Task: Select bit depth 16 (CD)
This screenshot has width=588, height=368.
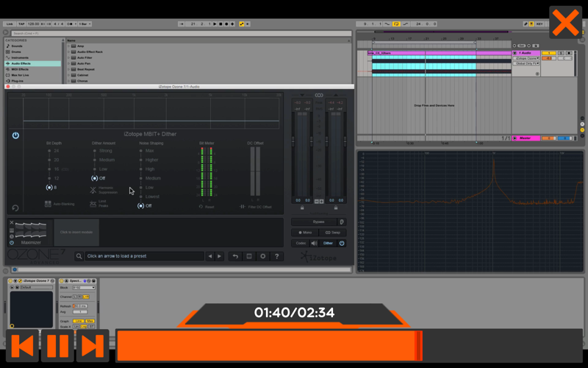Action: 57,169
